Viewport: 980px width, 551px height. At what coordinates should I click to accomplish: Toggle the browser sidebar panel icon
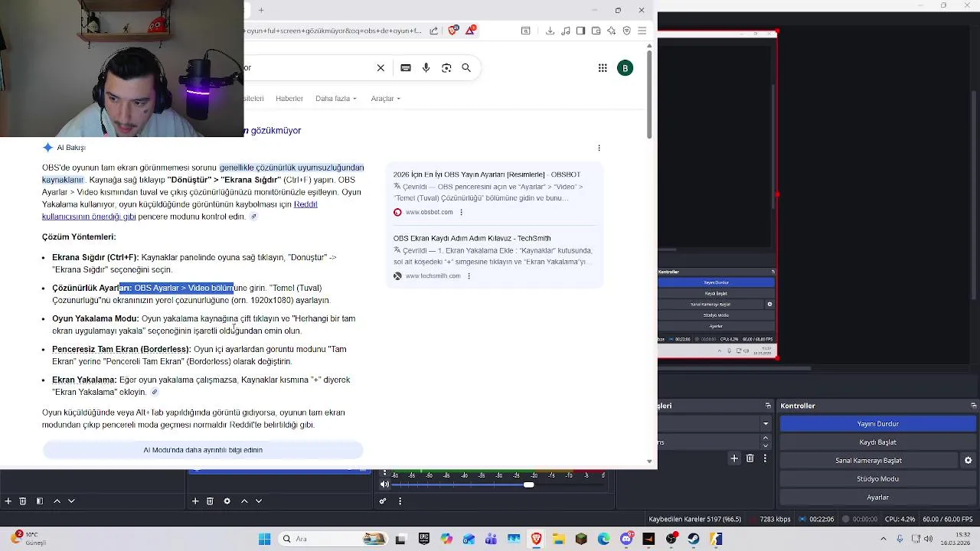(580, 31)
